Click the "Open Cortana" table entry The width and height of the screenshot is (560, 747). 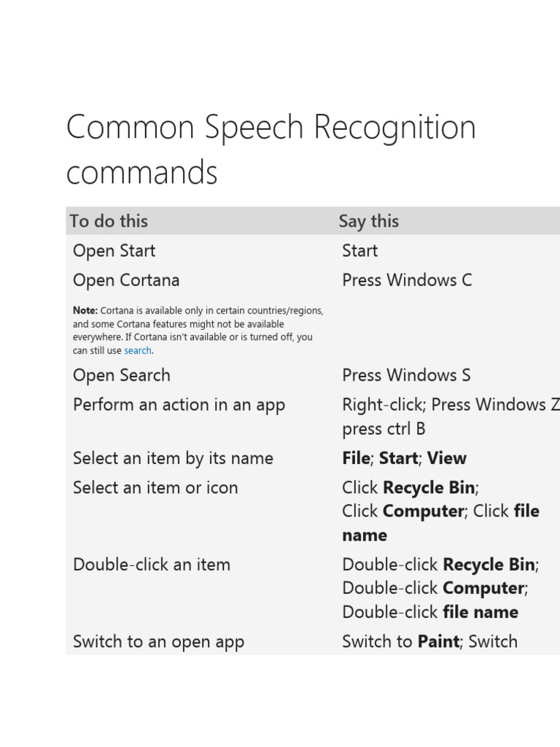click(126, 280)
